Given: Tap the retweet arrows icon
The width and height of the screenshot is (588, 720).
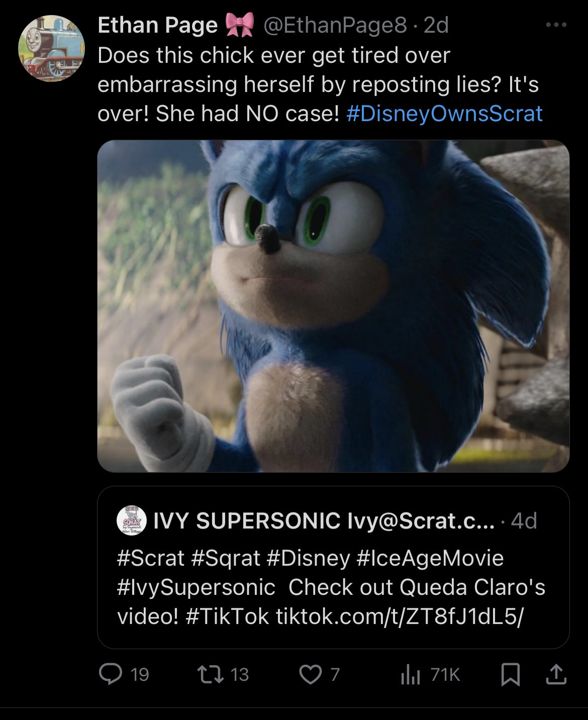Looking at the screenshot, I should coord(211,674).
